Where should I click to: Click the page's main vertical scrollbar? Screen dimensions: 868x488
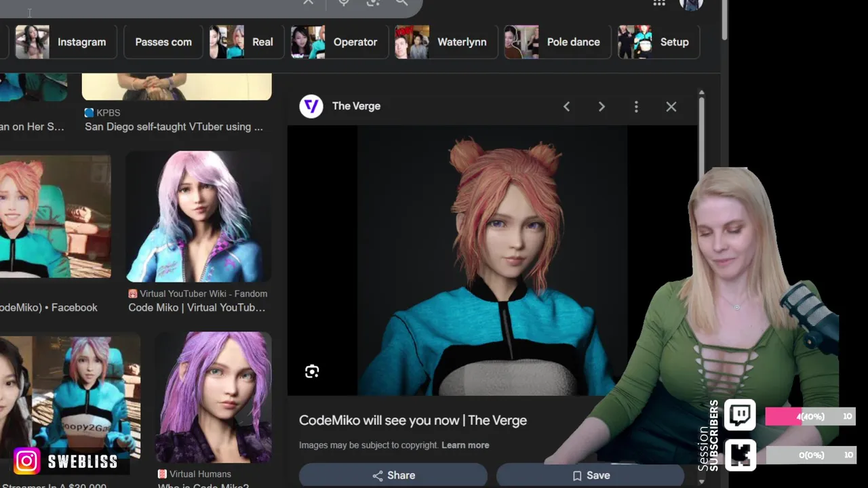724,20
